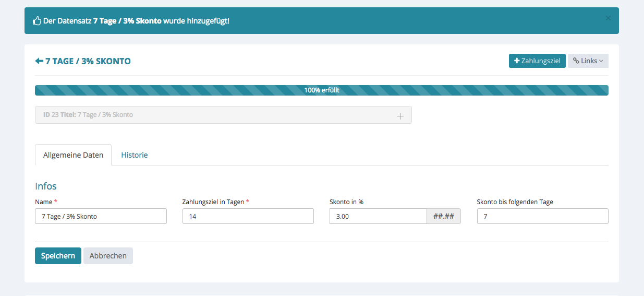Focus the Skonto bis folgenden Tage field
This screenshot has height=296, width=644.
coord(542,216)
